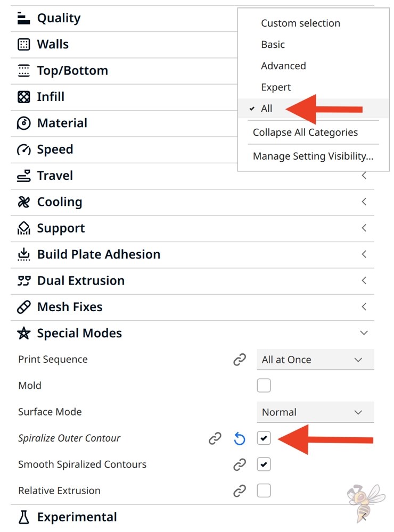Expand the Experimental category
Image resolution: width=394 pixels, height=532 pixels.
click(77, 517)
